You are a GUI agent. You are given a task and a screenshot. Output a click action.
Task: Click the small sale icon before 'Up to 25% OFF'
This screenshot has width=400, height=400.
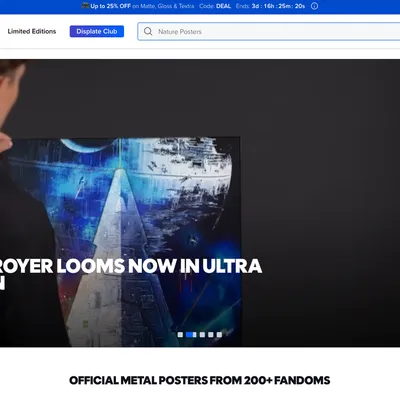coord(86,6)
